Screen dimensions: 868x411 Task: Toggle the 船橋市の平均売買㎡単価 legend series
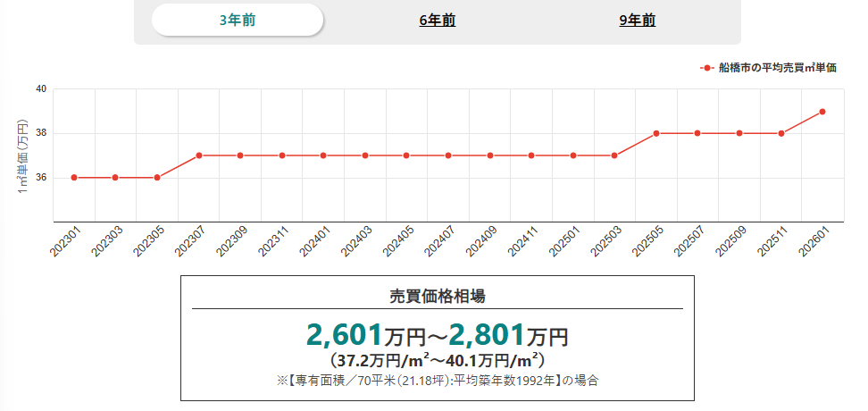[777, 68]
